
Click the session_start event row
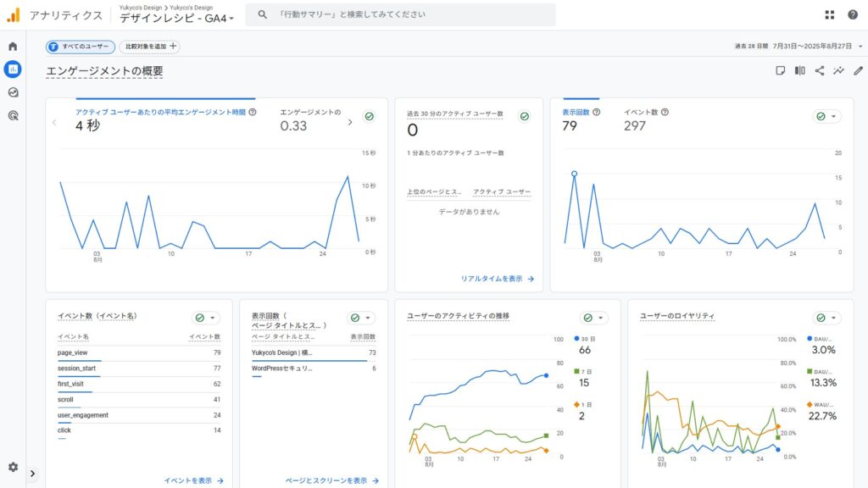pos(139,369)
